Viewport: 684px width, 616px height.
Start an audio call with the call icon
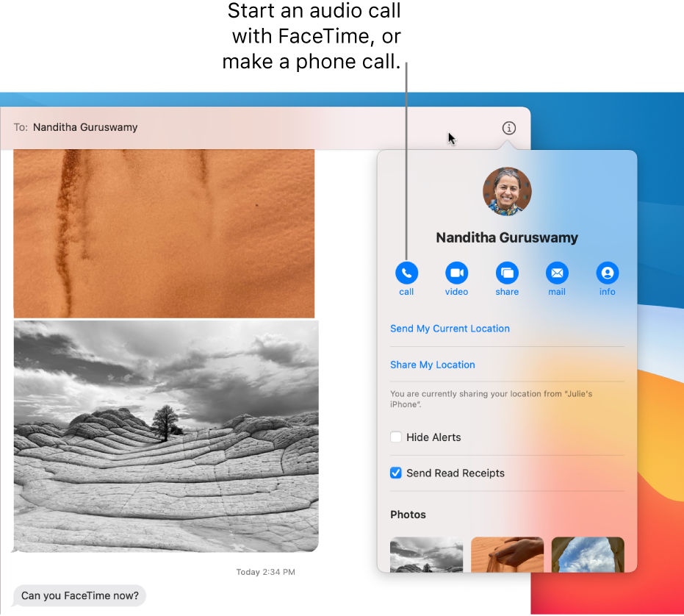pyautogui.click(x=406, y=273)
